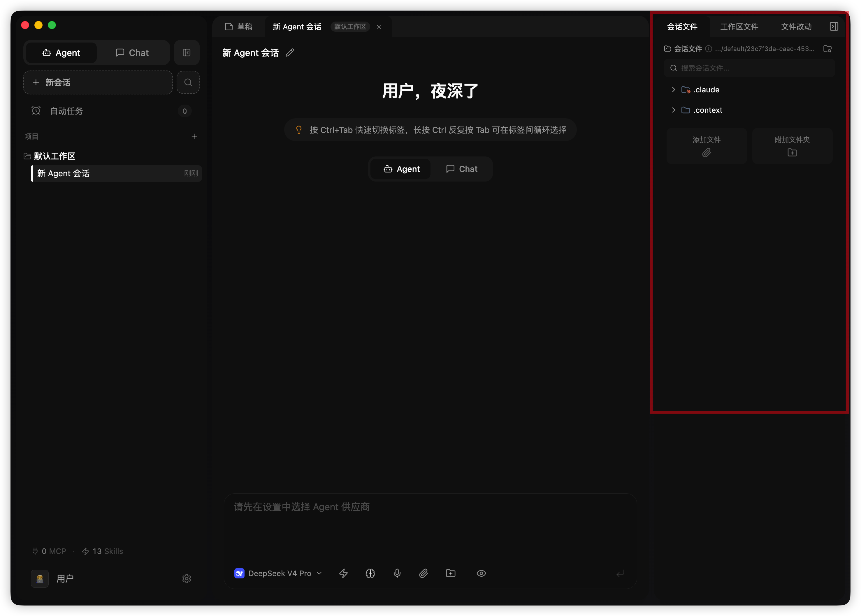Screen dimensions: 861x616
Task: Open the automated tasks alarm icon
Action: coord(36,111)
